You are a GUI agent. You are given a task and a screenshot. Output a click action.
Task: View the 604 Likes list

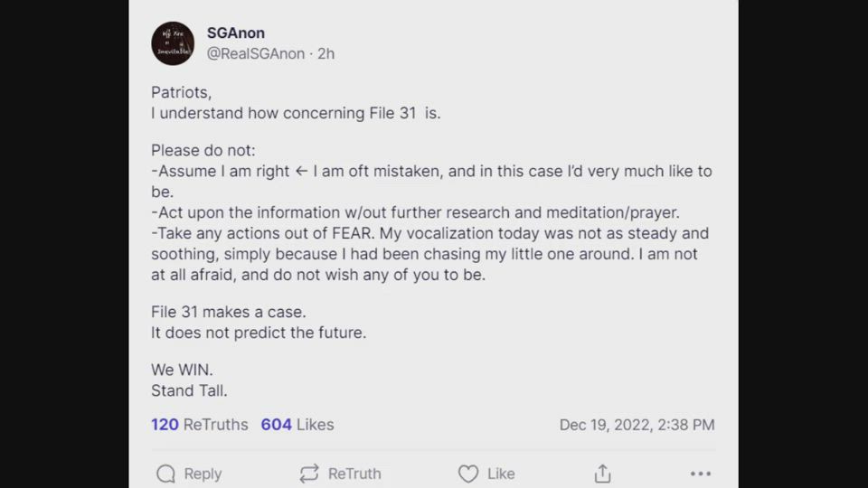click(x=297, y=425)
